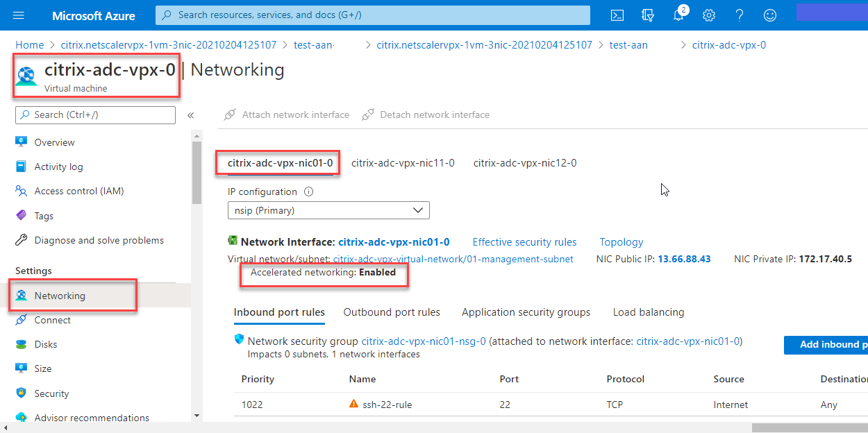Select the Load balancing tab
This screenshot has width=868, height=433.
(x=649, y=312)
